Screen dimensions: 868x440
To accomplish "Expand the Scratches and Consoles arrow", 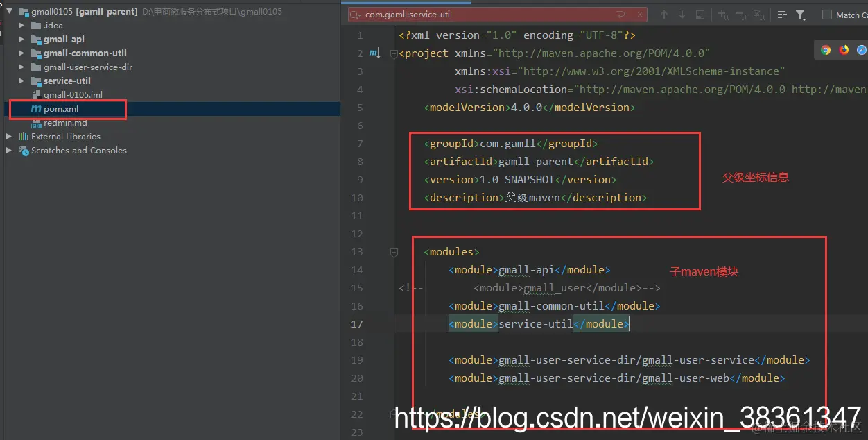I will click(9, 151).
